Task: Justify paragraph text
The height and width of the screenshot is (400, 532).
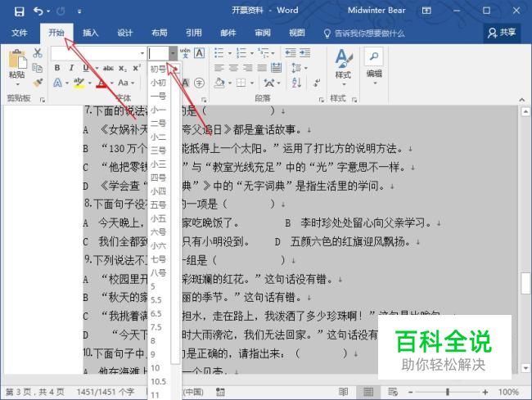Action: pyautogui.click(x=262, y=68)
